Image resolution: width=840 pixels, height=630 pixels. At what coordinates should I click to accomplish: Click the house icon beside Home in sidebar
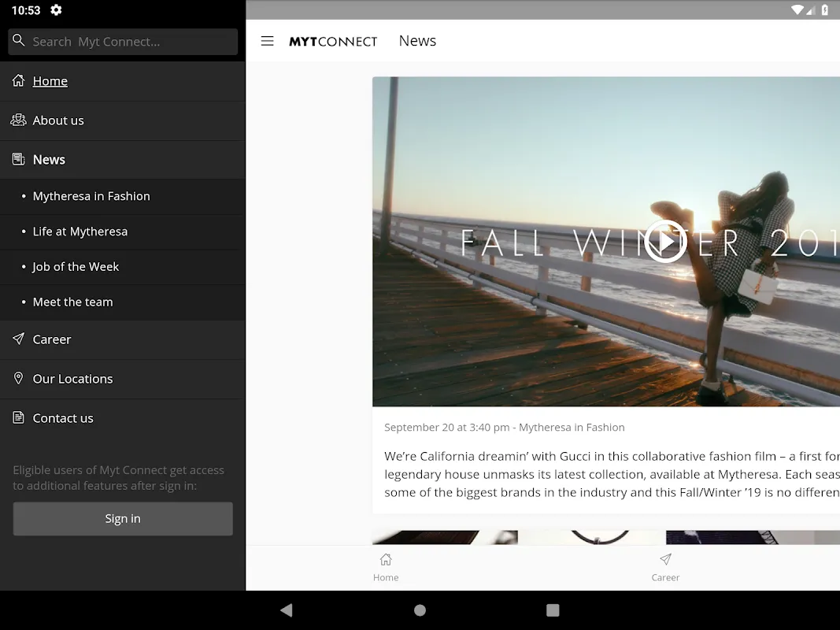(18, 80)
